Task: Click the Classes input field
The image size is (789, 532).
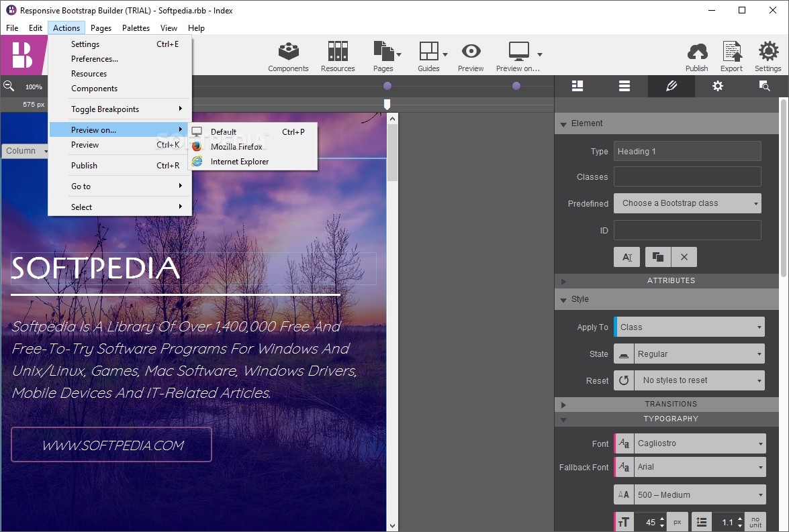Action: (x=688, y=177)
